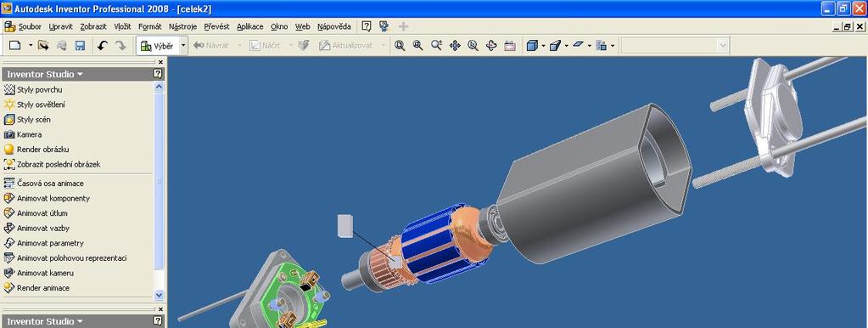The image size is (868, 328).
Task: Open the Okno menu
Action: pyautogui.click(x=279, y=26)
